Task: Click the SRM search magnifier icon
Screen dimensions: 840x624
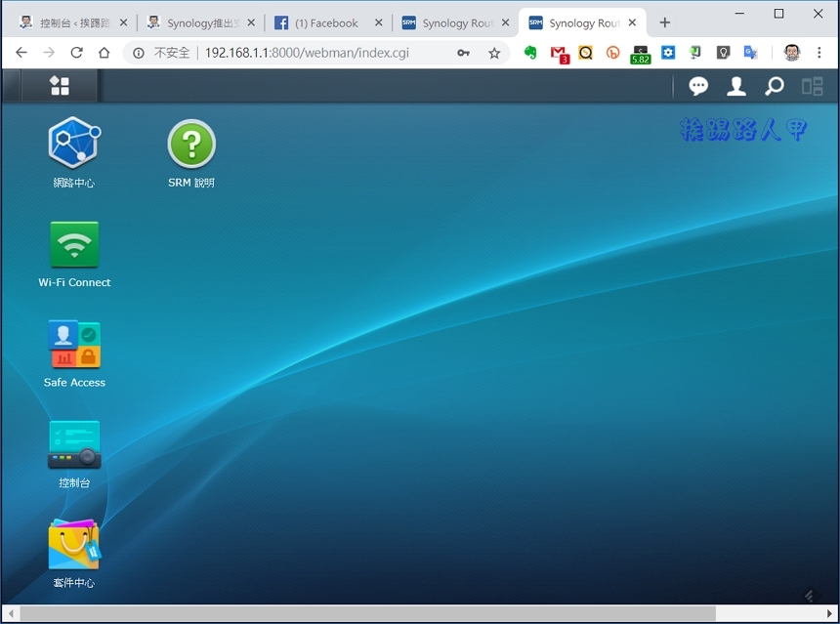Action: coord(775,86)
